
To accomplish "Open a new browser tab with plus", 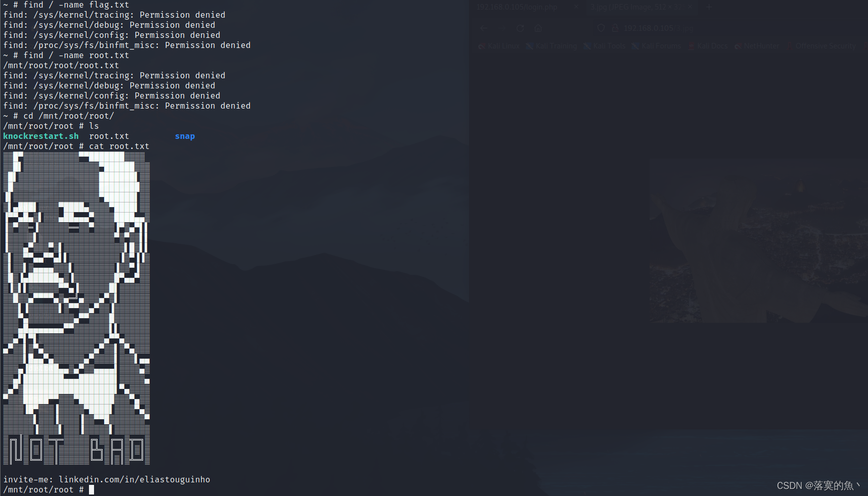I will pos(709,8).
